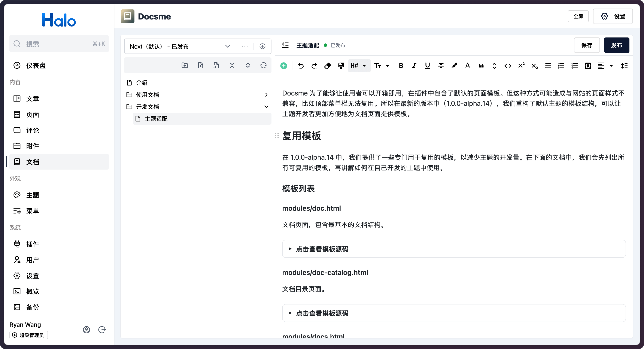Click the 保存 save button
This screenshot has width=644, height=349.
[587, 45]
